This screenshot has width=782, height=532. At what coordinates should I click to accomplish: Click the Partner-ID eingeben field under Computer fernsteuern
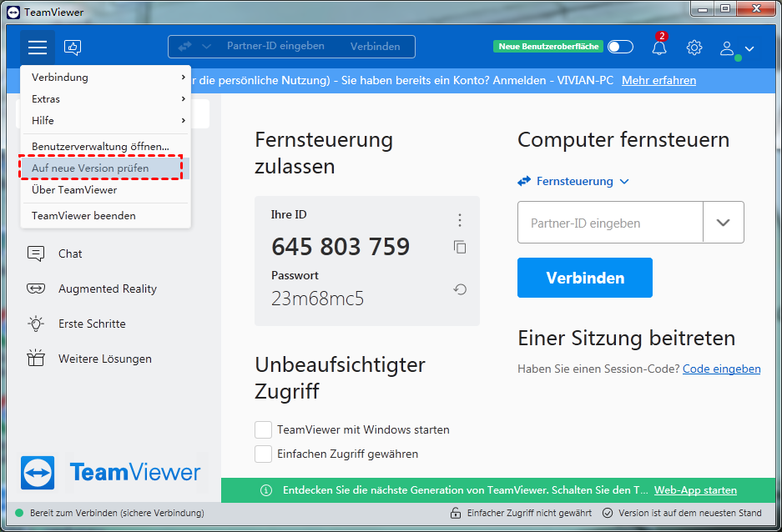610,223
